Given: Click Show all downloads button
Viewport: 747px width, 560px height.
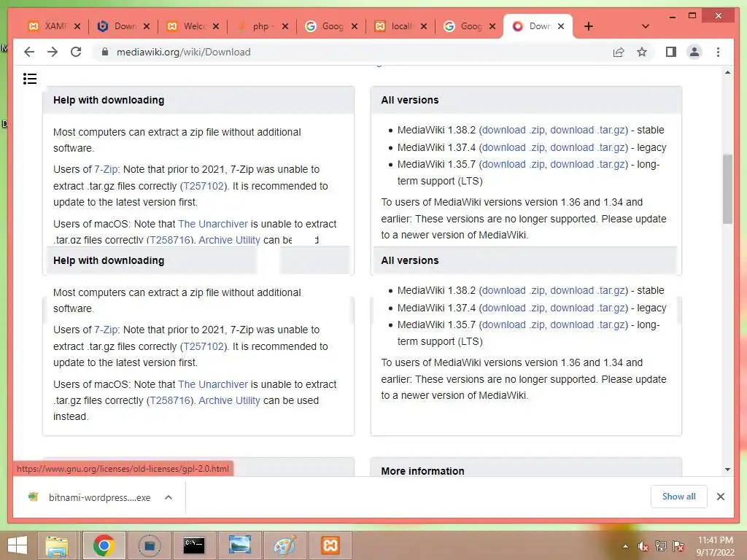Looking at the screenshot, I should click(678, 497).
